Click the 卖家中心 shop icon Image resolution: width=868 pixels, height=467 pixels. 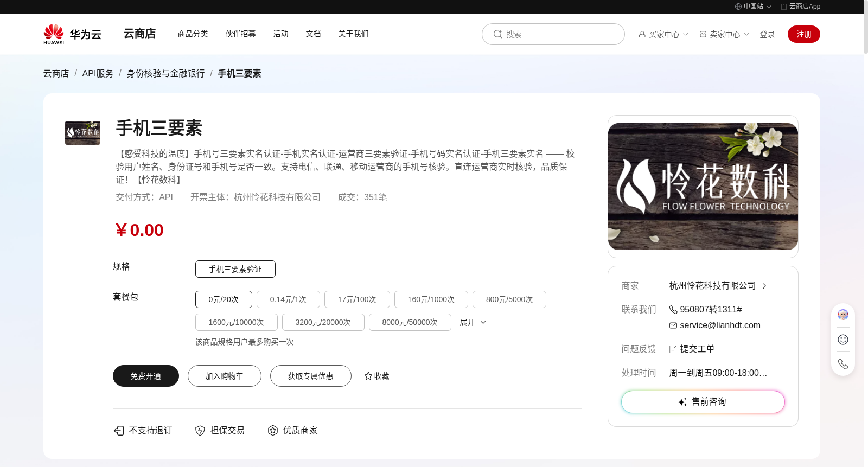click(x=703, y=34)
